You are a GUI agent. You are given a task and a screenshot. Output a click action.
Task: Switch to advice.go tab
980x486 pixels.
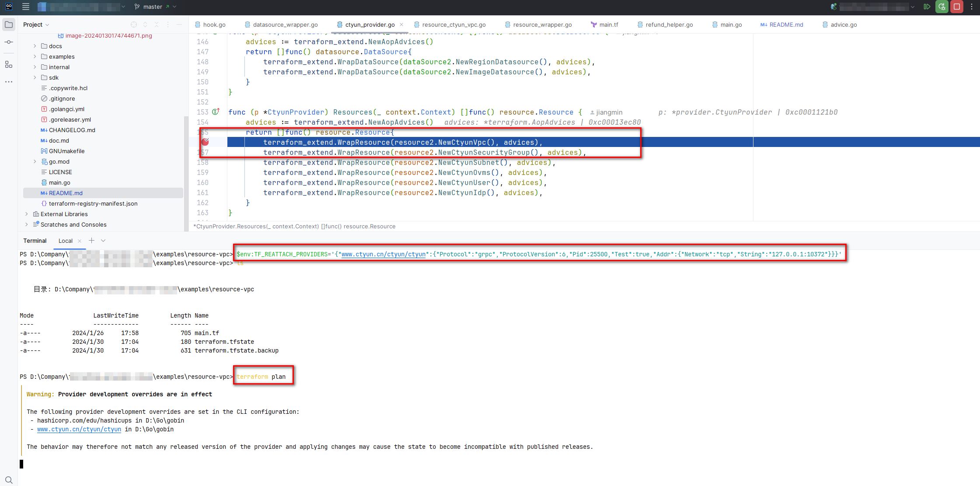840,24
